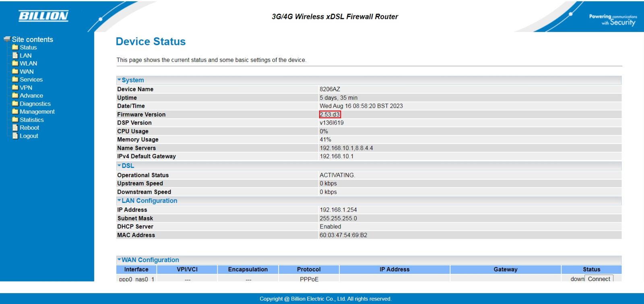This screenshot has height=304, width=644.
Task: Open the VPN menu entry
Action: pyautogui.click(x=26, y=88)
